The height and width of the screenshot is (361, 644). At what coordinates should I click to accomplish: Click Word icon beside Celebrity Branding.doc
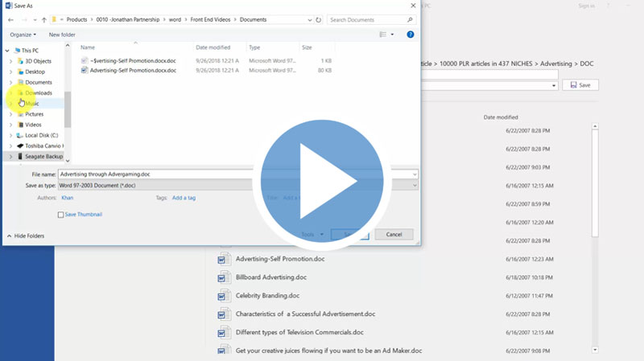click(x=224, y=295)
